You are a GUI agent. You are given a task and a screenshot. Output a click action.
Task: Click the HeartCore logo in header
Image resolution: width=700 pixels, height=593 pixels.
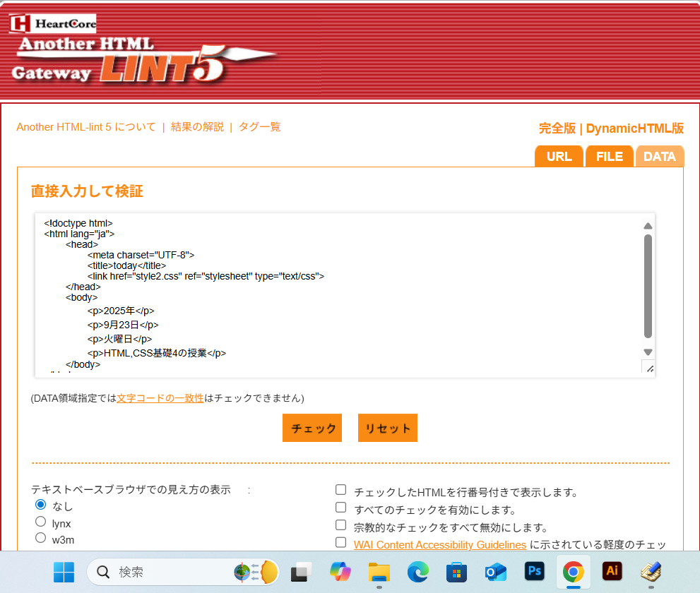click(x=53, y=23)
